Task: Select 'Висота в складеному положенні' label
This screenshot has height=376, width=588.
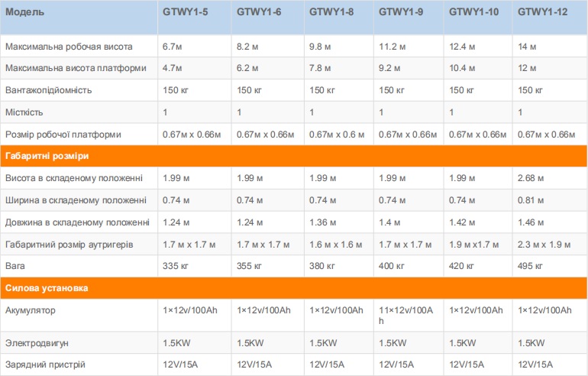Action: 74,178
